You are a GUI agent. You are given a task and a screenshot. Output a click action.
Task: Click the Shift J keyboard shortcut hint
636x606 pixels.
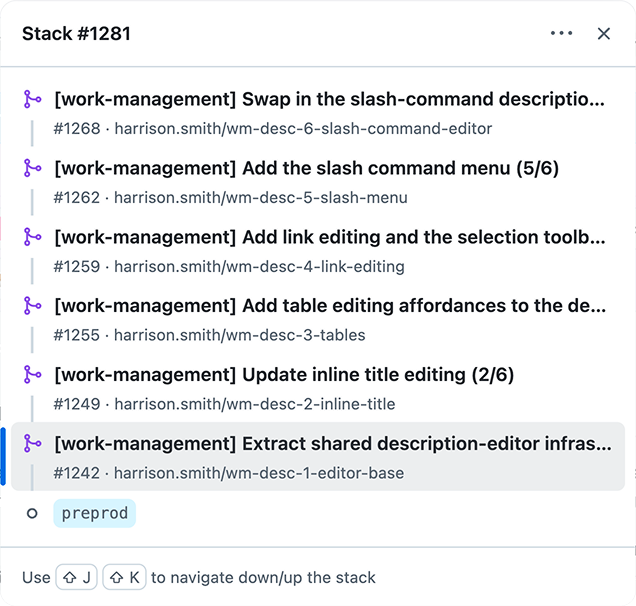pyautogui.click(x=76, y=577)
